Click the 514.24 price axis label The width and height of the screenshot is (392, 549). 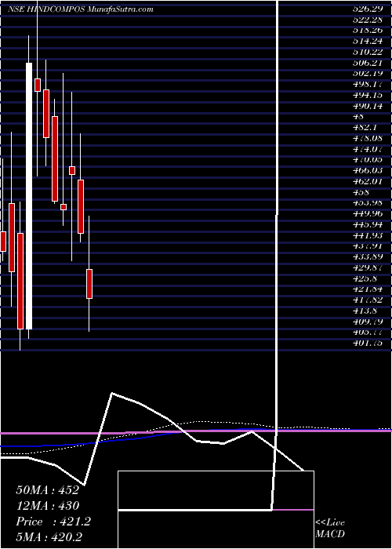367,42
